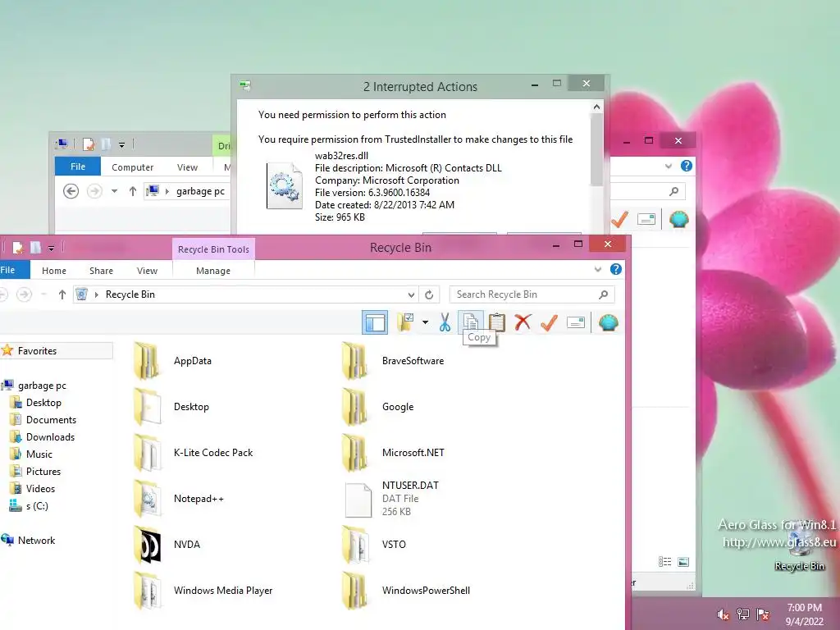
Task: Toggle the navigation pane layout button
Action: coord(374,322)
